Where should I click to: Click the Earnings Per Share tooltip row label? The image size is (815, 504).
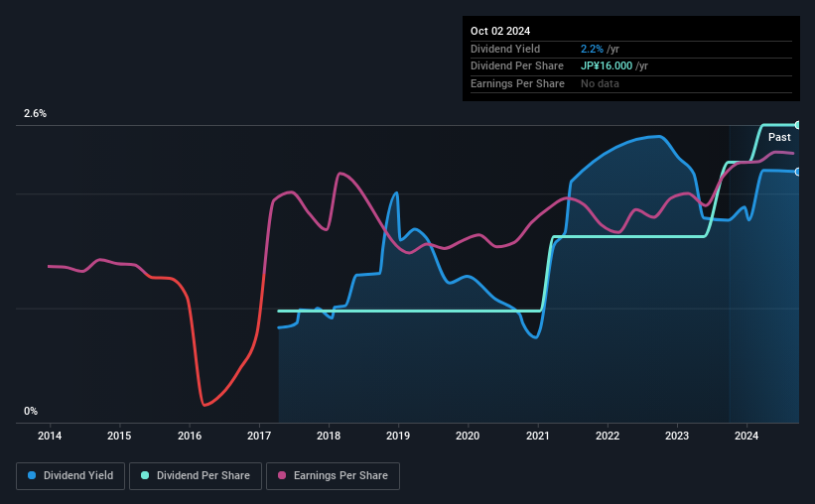[x=517, y=83]
